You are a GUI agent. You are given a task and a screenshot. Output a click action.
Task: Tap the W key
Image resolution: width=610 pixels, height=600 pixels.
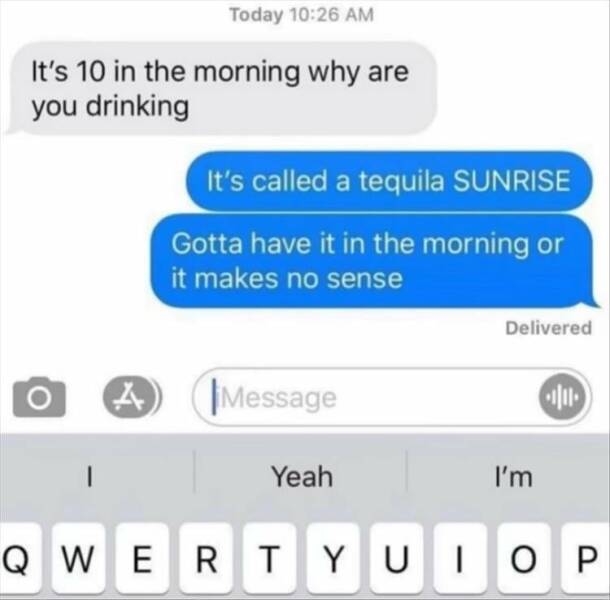coord(79,560)
